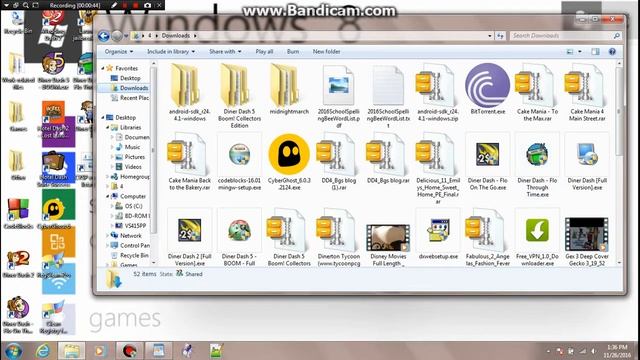Select the Videos library
The height and width of the screenshot is (360, 640).
pyautogui.click(x=129, y=167)
